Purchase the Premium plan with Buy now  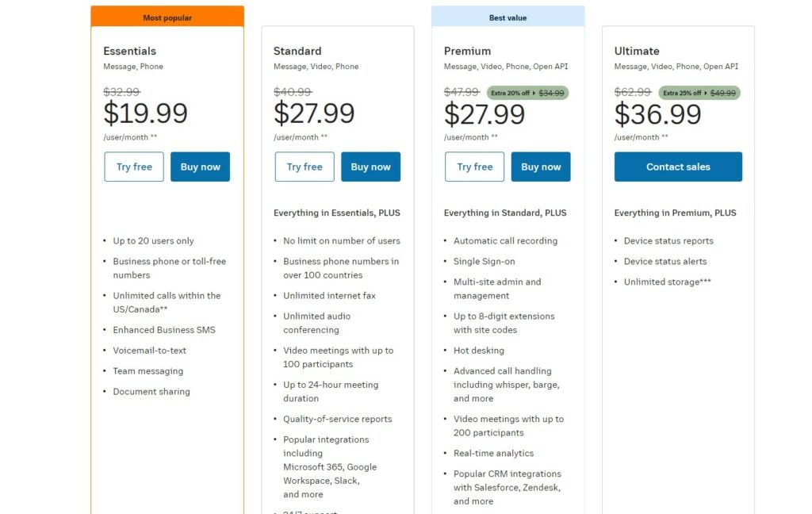541,167
